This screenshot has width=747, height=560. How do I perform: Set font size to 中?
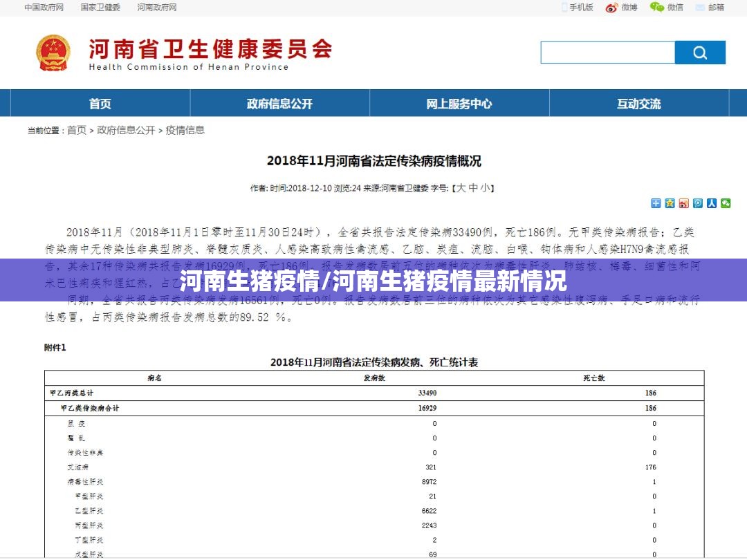pos(473,188)
